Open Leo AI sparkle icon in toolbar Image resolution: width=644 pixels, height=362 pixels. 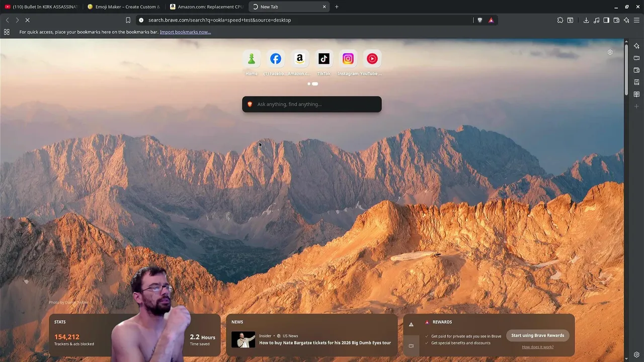pyautogui.click(x=626, y=20)
